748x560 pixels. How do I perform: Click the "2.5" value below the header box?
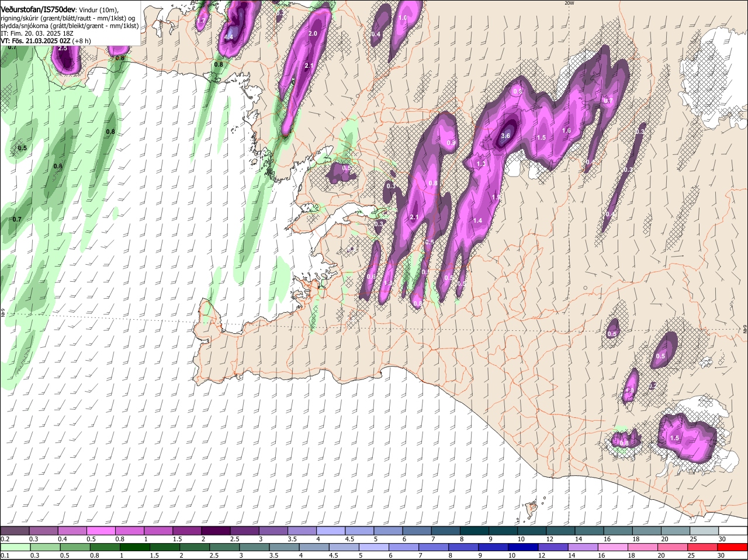(63, 49)
